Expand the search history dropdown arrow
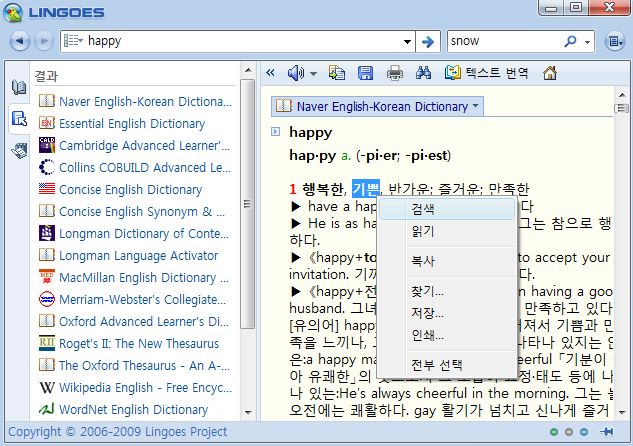 [407, 41]
